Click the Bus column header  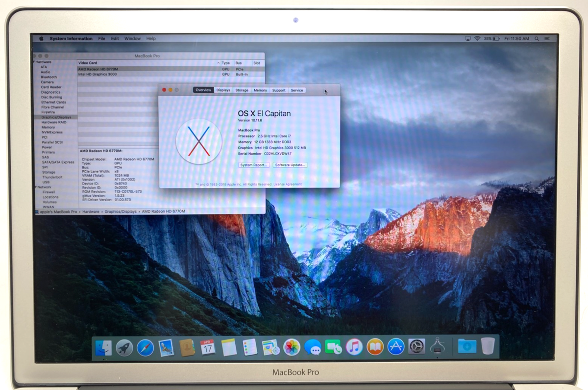point(243,63)
